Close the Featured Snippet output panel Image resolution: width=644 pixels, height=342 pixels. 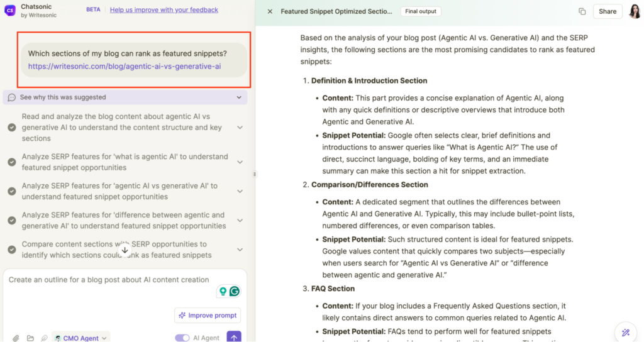[270, 11]
